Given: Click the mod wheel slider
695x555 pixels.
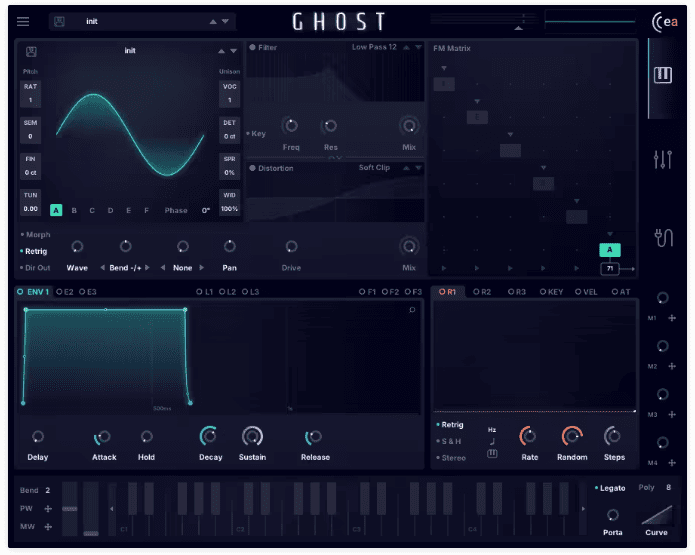Looking at the screenshot, I should 91,509.
